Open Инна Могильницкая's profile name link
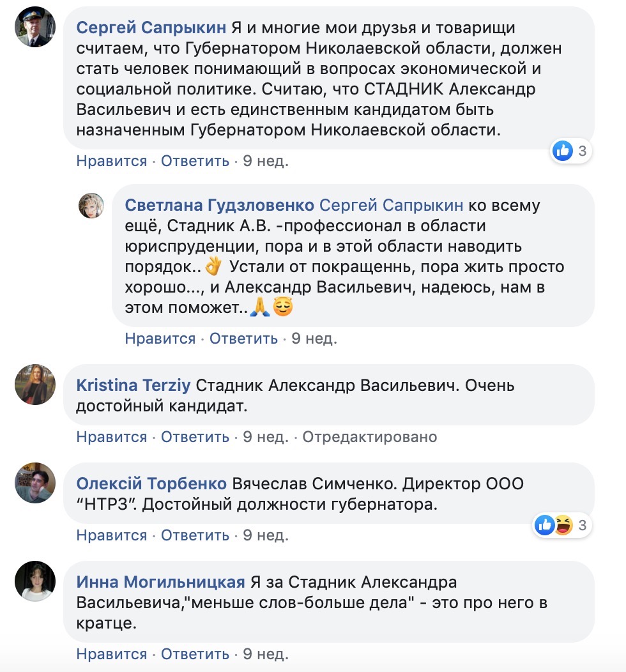The width and height of the screenshot is (626, 672). tap(160, 582)
